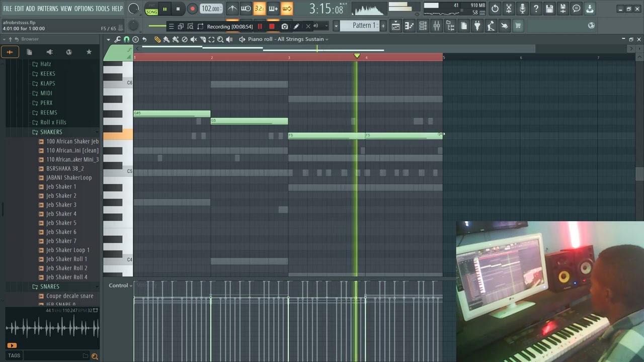
Task: Open the Browser options menu arrow
Action: pos(4,39)
